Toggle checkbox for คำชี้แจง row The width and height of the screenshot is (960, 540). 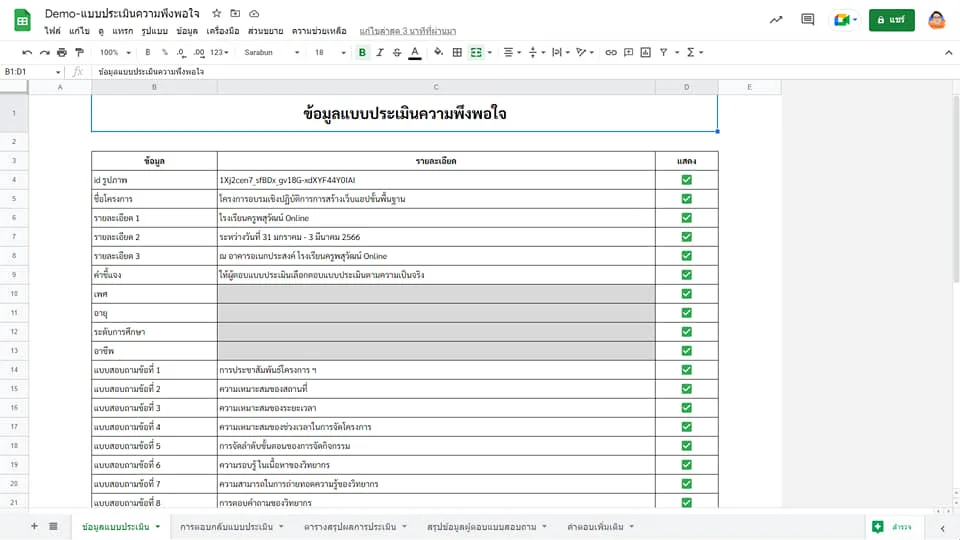click(686, 275)
